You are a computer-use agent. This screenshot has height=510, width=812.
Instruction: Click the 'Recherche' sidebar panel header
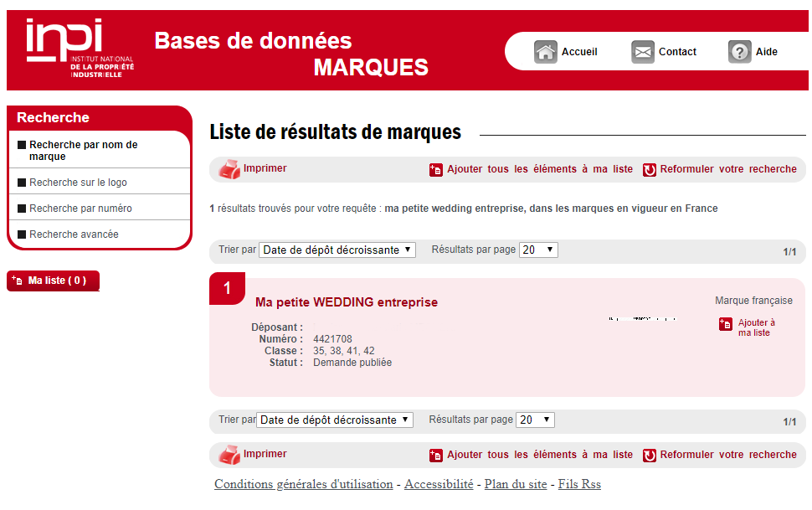pyautogui.click(x=100, y=117)
